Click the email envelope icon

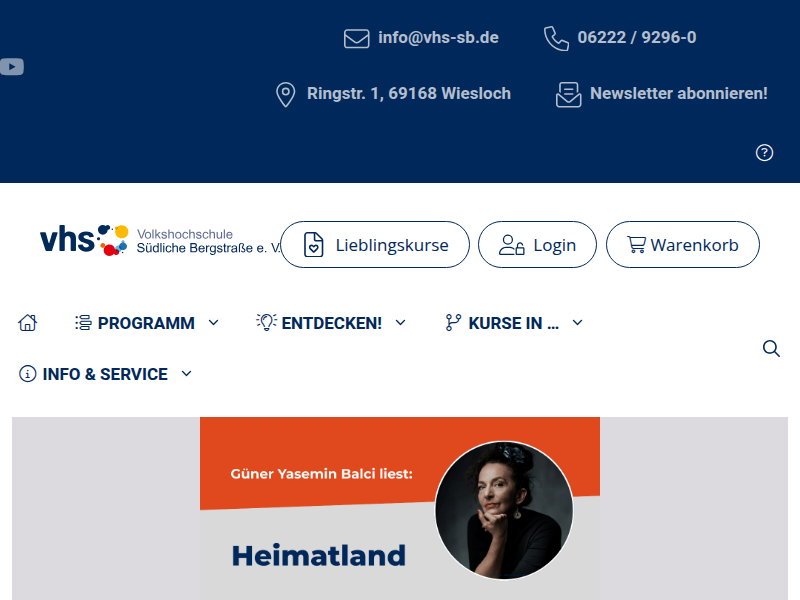[x=357, y=38]
